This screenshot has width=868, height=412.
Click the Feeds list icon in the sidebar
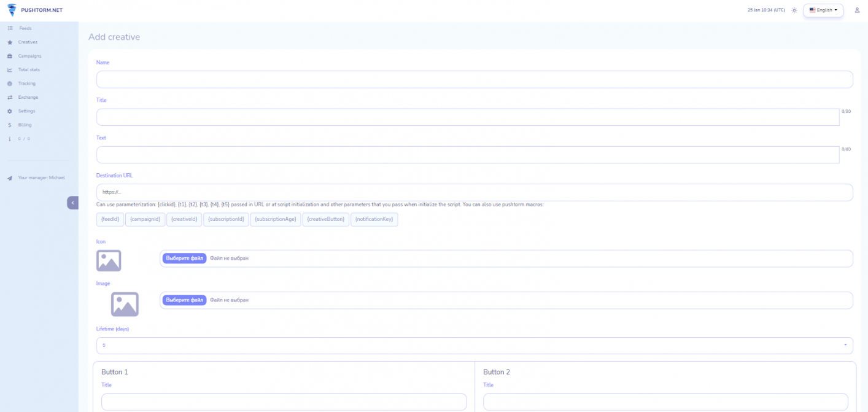[10, 28]
